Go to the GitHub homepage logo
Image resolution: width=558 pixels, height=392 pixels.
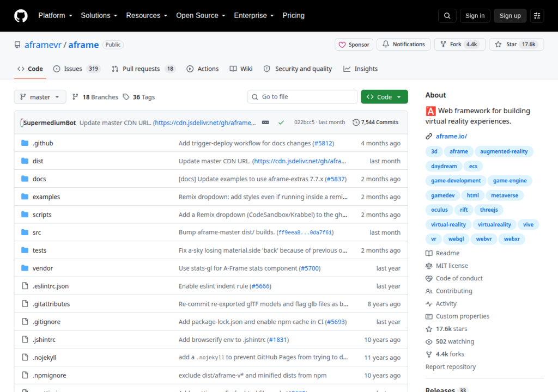21,16
